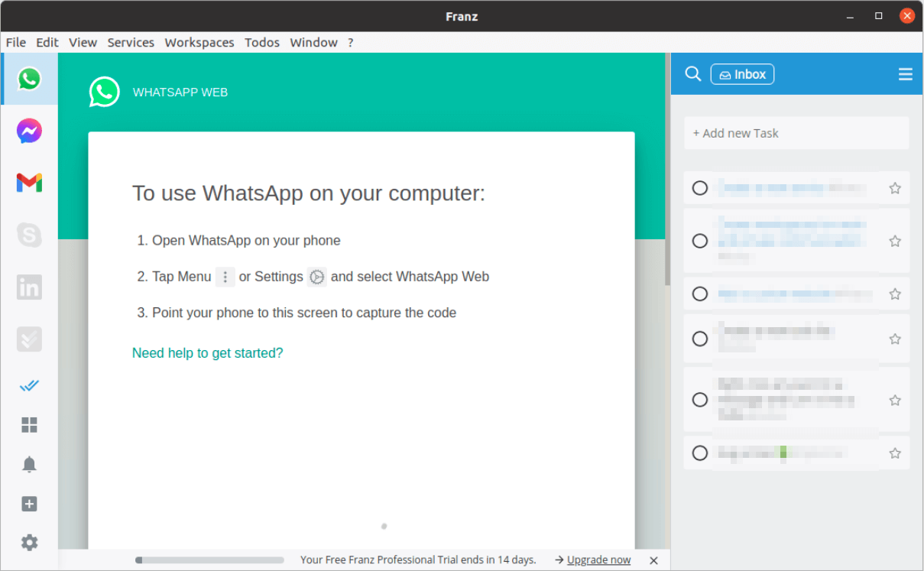Open the Gmail service
Screen dimensions: 924x571
(x=29, y=183)
